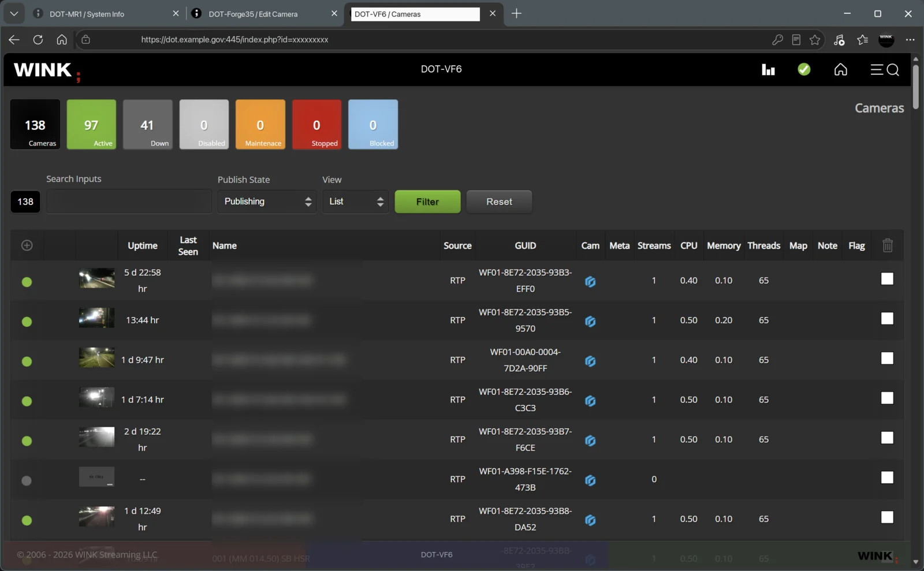Screen dimensions: 924x571
Task: Click browser home icon
Action: click(x=62, y=40)
